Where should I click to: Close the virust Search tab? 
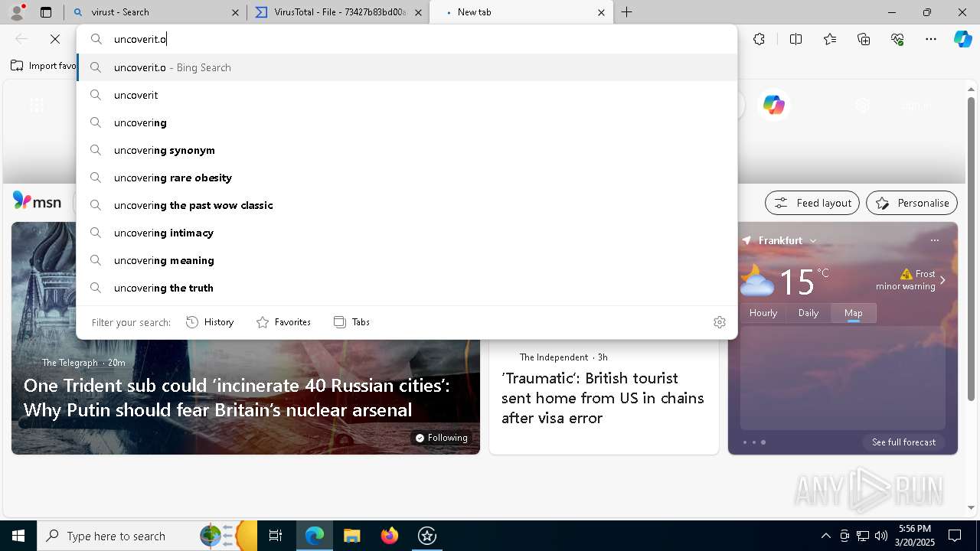[235, 12]
